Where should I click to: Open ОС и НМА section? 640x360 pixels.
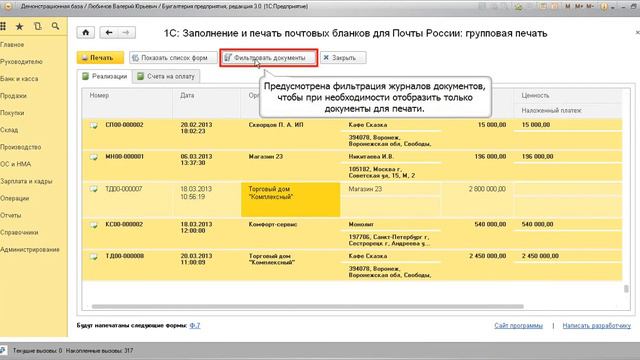click(16, 164)
